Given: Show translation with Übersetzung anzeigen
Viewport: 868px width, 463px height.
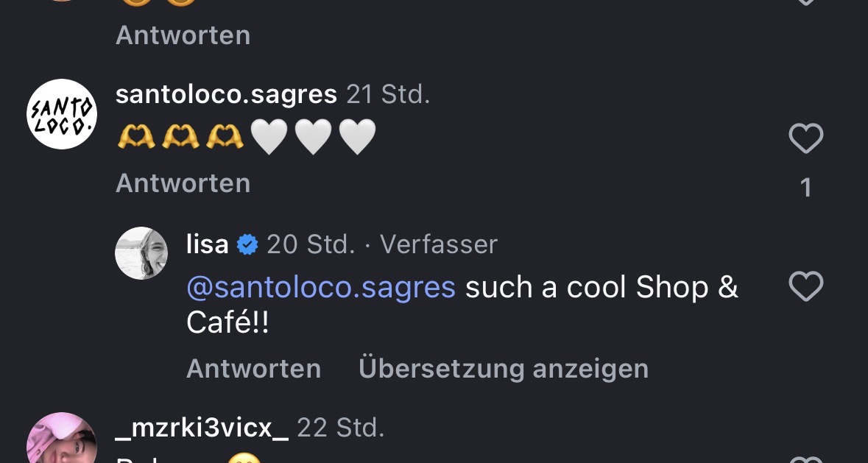Looking at the screenshot, I should click(503, 368).
